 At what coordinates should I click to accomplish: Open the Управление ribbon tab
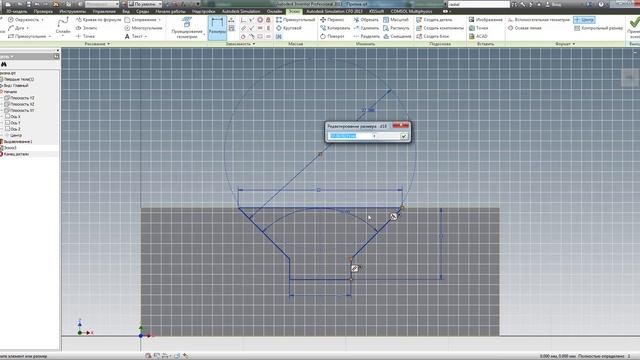tap(104, 11)
